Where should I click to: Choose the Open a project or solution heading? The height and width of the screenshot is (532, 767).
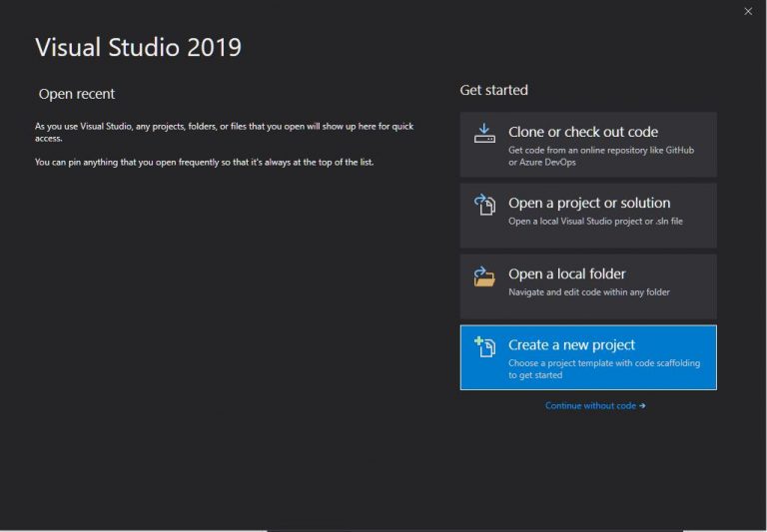tap(589, 203)
